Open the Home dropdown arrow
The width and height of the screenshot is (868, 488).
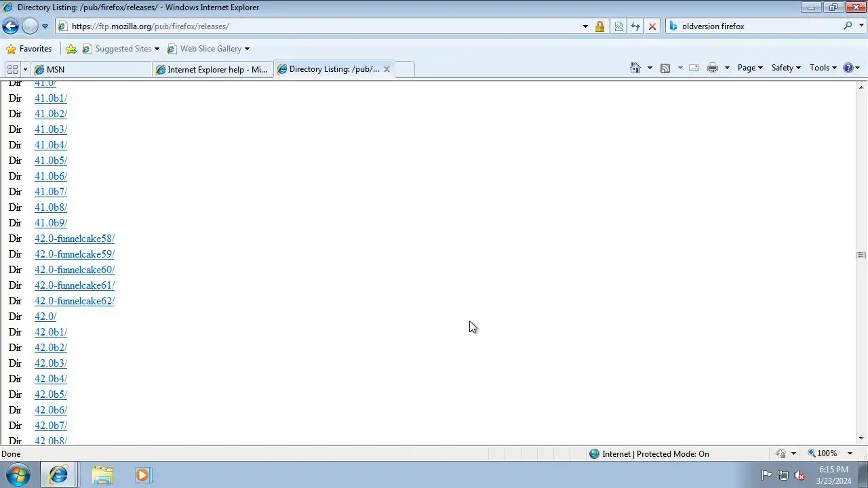pos(650,68)
